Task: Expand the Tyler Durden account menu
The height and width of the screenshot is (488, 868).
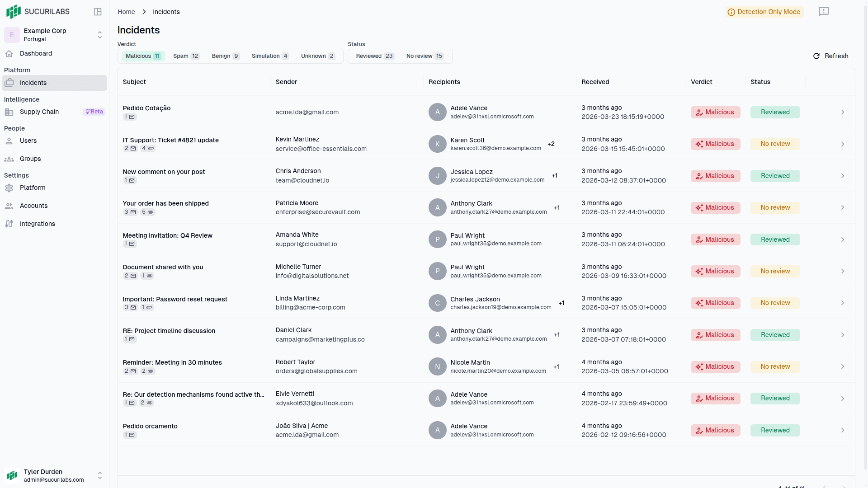Action: click(100, 475)
